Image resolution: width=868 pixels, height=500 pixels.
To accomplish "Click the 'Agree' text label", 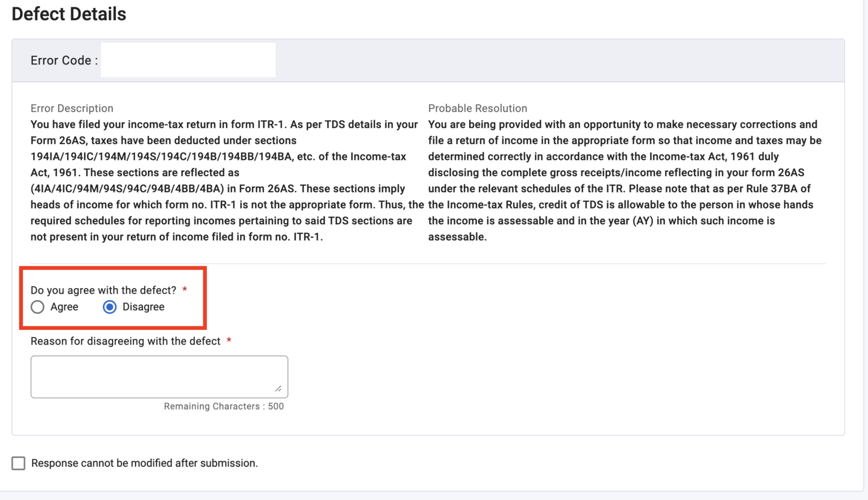I will click(x=64, y=307).
